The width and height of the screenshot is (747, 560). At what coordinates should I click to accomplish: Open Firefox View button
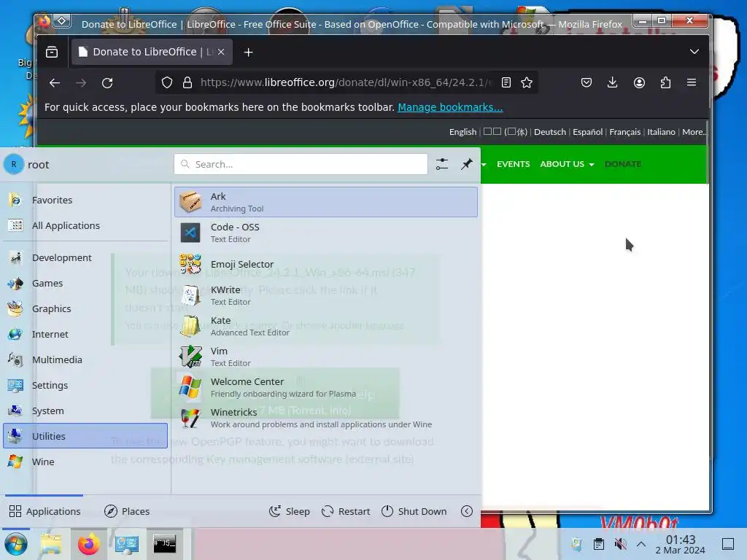(x=52, y=52)
